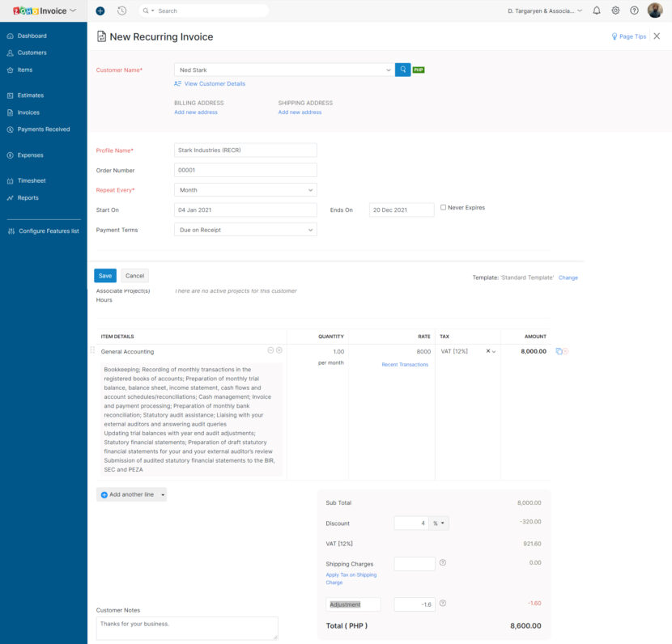This screenshot has height=644, width=672.
Task: Save the new recurring invoice
Action: 104,275
